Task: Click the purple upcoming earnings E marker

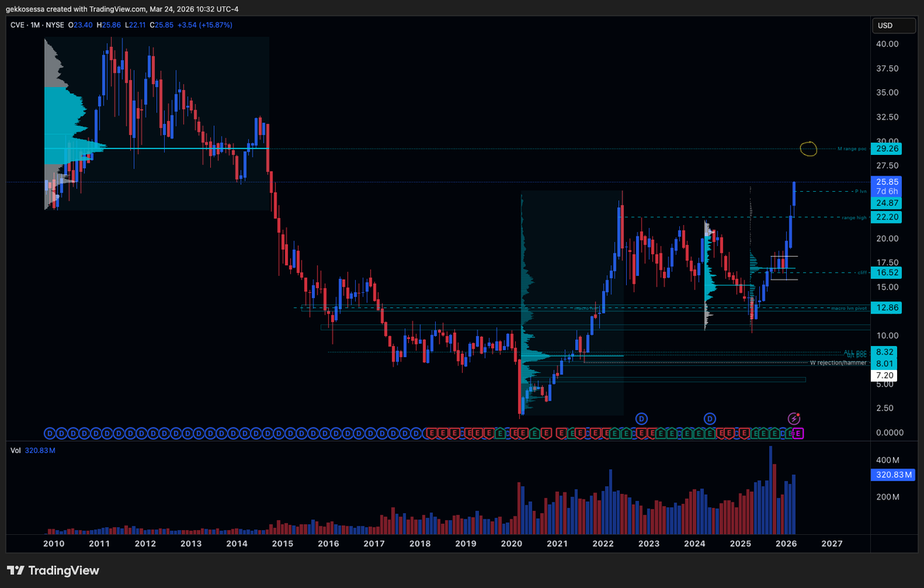Action: tap(798, 434)
